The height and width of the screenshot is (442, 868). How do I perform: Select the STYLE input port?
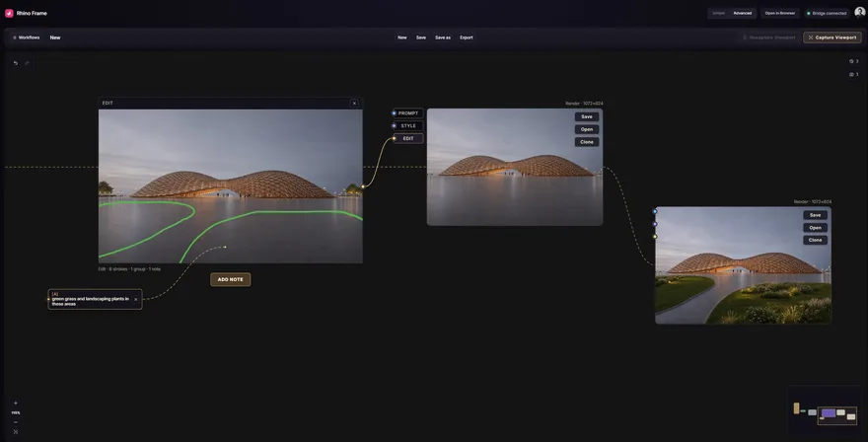[408, 125]
